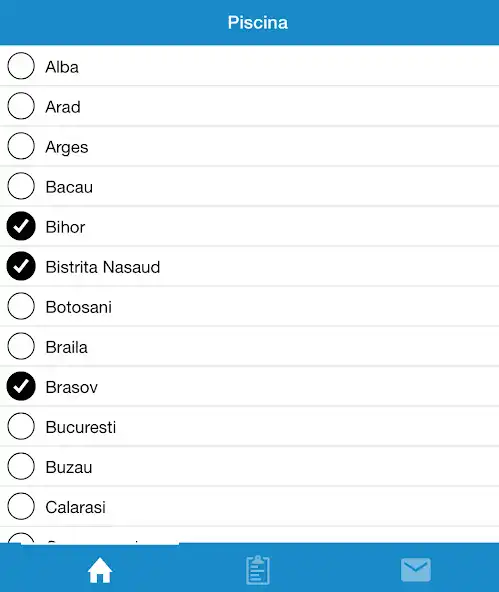Enable the Arges checkbox
Screen dimensions: 499x592
click(x=21, y=146)
